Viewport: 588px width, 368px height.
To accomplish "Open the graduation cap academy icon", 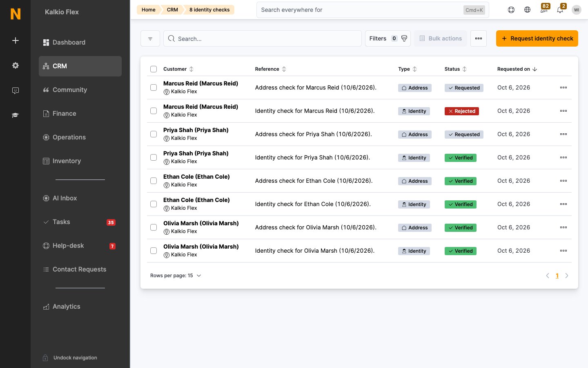I will click(16, 115).
